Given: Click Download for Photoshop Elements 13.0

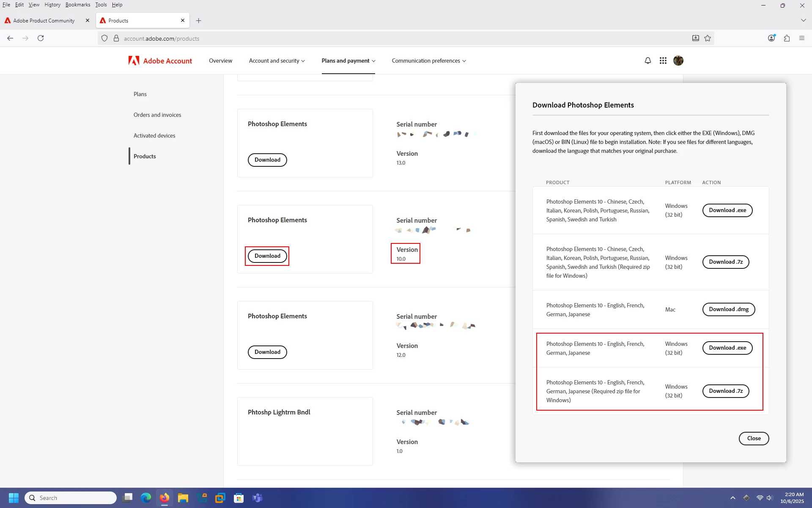Looking at the screenshot, I should click(267, 160).
